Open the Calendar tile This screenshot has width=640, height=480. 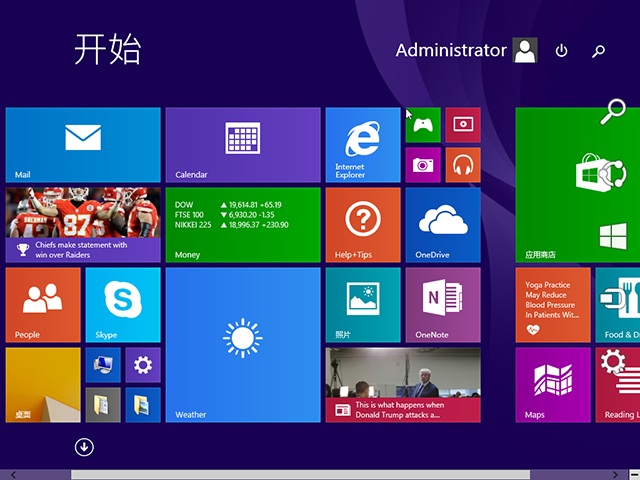tap(243, 145)
